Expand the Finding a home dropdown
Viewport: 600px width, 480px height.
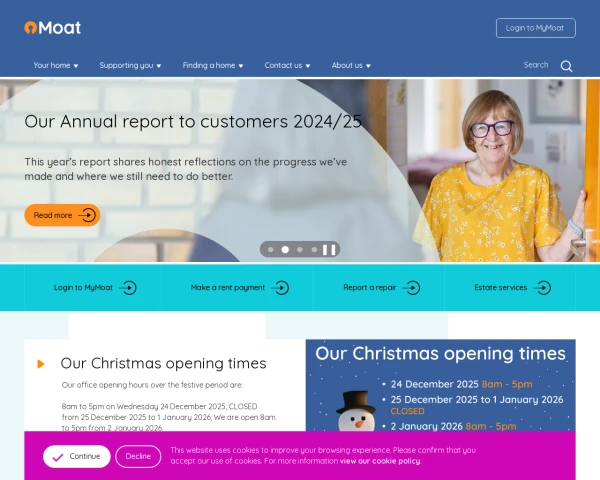coord(213,65)
